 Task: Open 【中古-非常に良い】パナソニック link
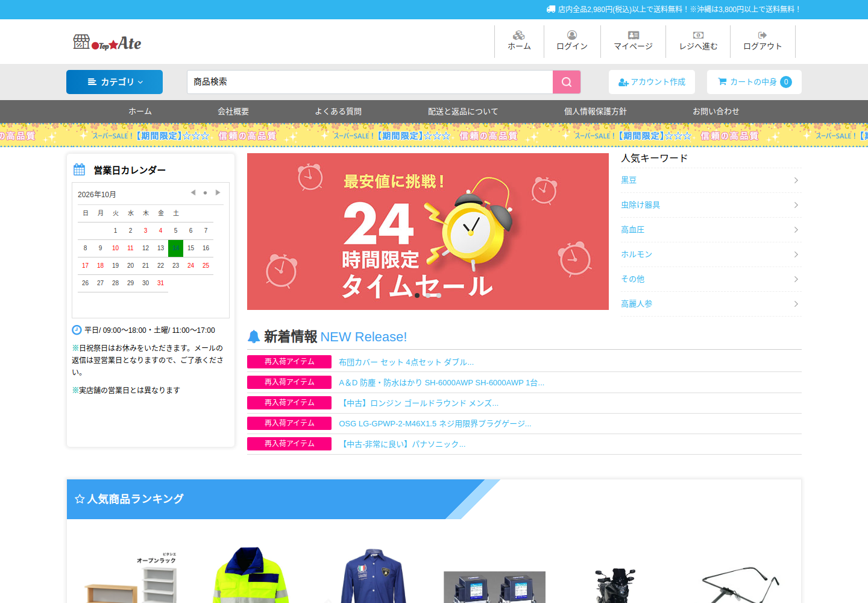coord(402,444)
